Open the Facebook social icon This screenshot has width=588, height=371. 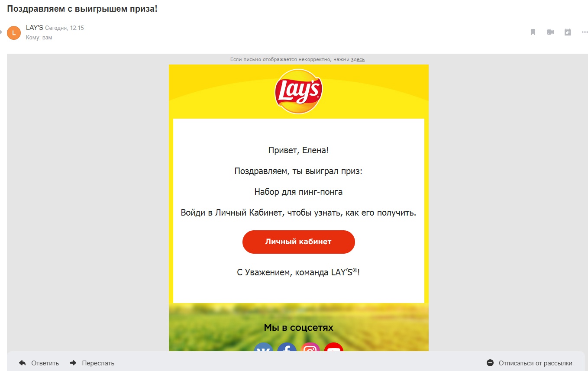[287, 347]
